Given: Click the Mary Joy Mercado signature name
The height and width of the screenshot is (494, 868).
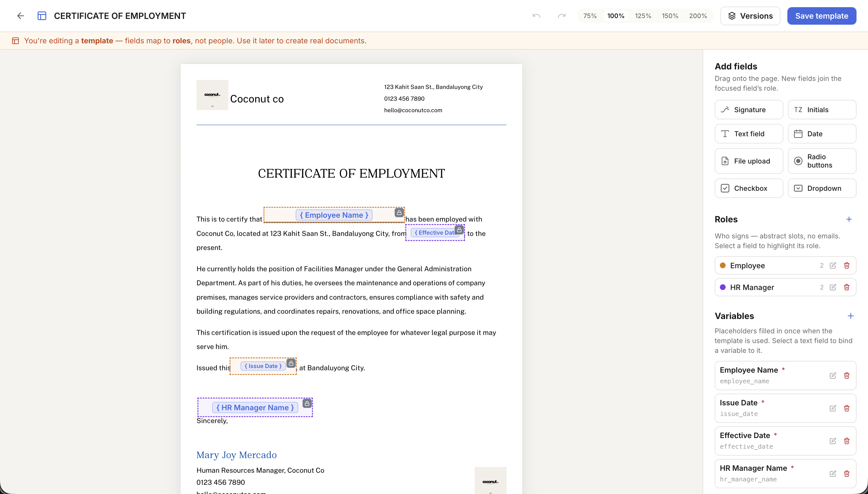Looking at the screenshot, I should point(237,455).
